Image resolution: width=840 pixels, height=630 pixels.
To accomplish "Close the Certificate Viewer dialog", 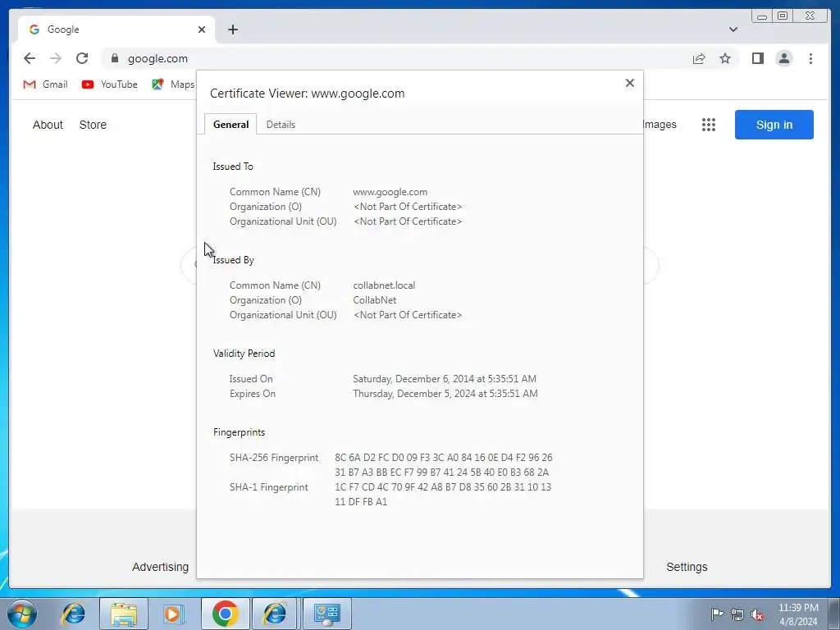I will (x=630, y=83).
